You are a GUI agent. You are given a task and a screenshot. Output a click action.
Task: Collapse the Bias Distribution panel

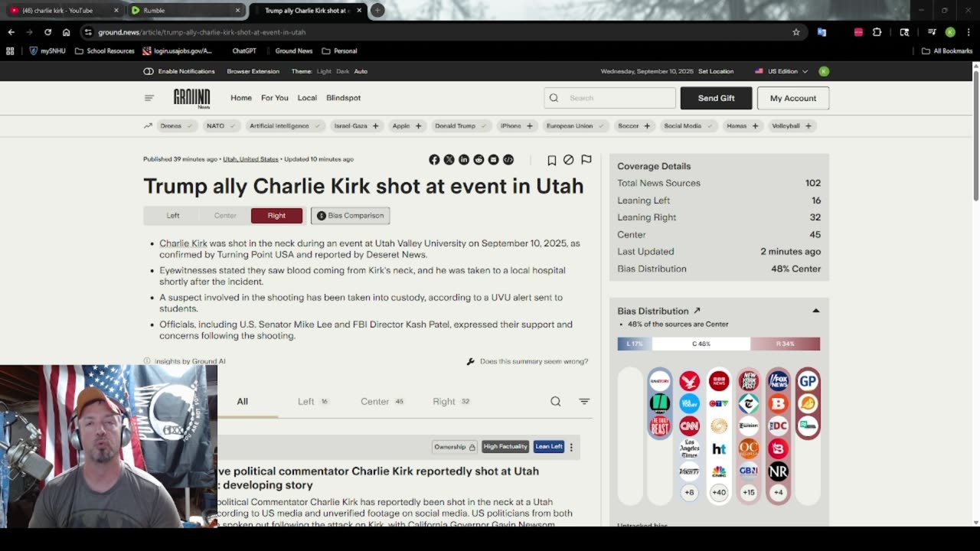coord(815,311)
